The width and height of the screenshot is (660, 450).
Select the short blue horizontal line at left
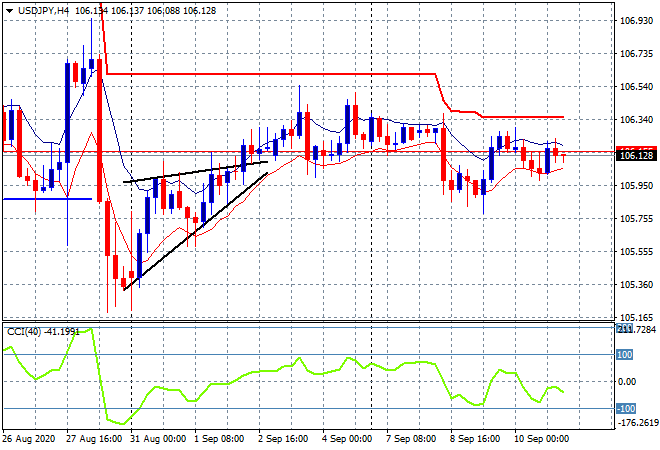(x=47, y=199)
